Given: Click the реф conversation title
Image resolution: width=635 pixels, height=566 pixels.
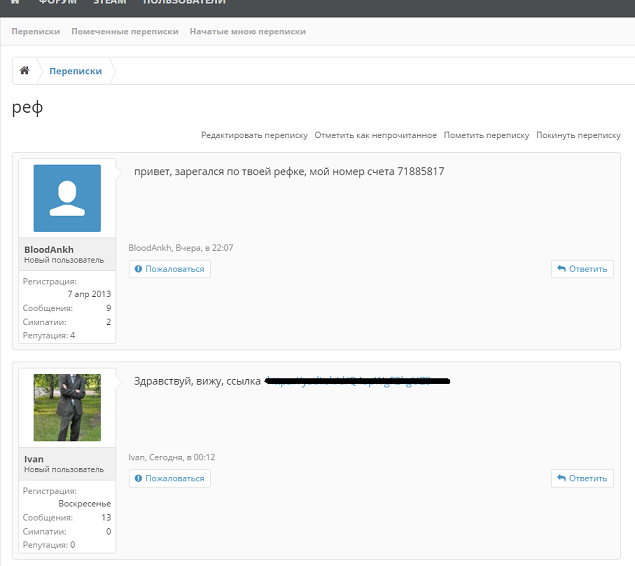Looking at the screenshot, I should click(27, 107).
